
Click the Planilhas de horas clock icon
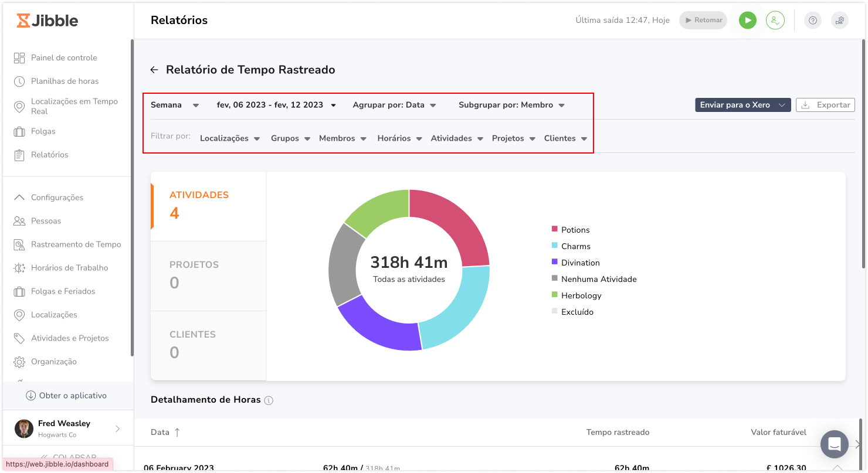tap(19, 81)
